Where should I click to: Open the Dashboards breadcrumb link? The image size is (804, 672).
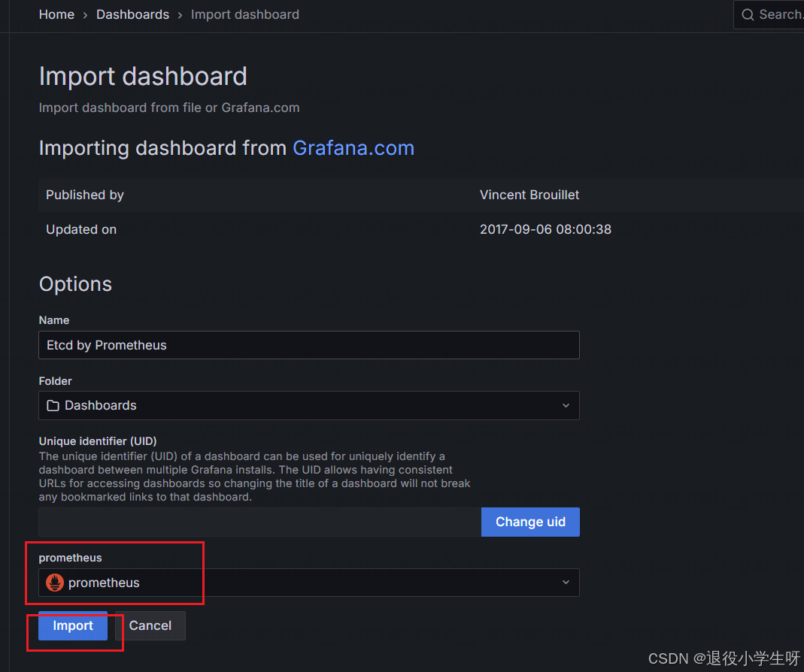point(132,14)
